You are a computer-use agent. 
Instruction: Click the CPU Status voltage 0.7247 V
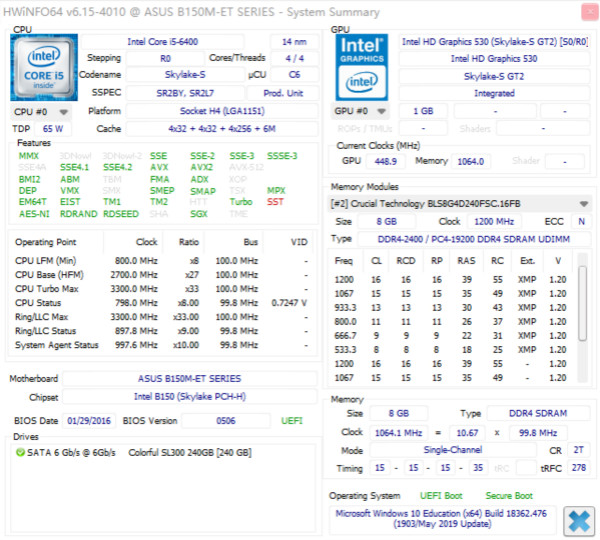click(x=289, y=303)
